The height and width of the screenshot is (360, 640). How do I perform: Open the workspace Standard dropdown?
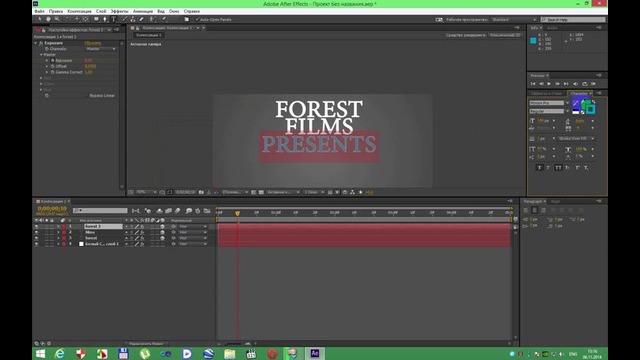coord(514,20)
